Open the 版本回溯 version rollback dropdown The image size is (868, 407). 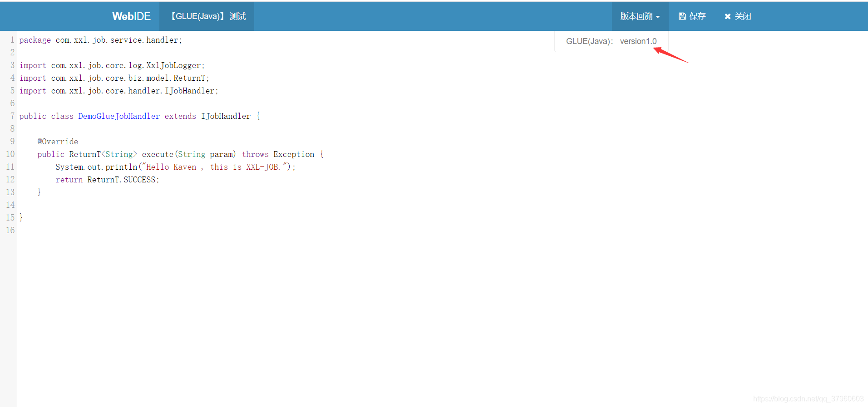[x=640, y=16]
